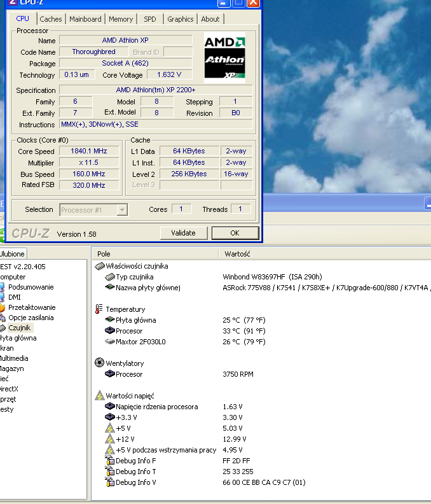Click the Procesor temperature chip icon
Screen dimensions: 431x504
110,330
